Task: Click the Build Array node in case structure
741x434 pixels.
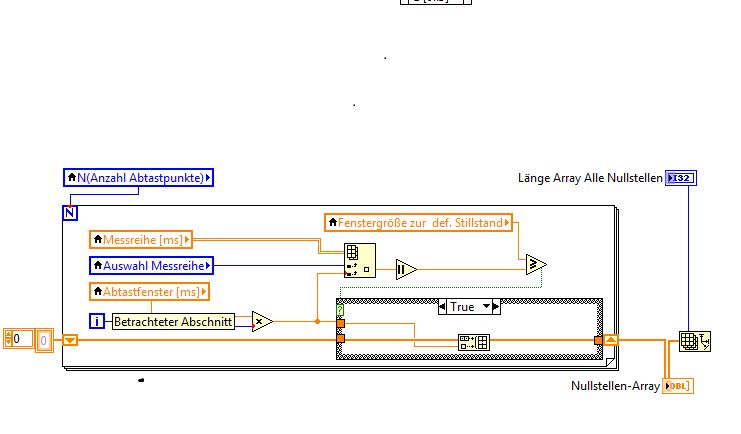Action: click(x=474, y=342)
